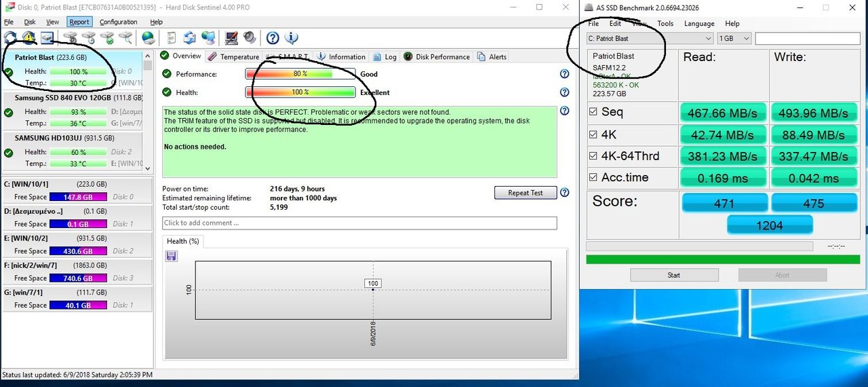This screenshot has height=387, width=868.
Task: Switch to the S.M.A.R.T. tab
Action: coord(288,57)
